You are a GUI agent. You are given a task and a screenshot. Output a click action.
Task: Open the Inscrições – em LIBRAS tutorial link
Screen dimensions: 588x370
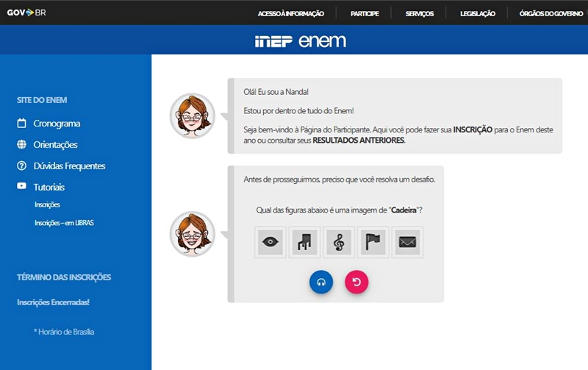click(64, 223)
